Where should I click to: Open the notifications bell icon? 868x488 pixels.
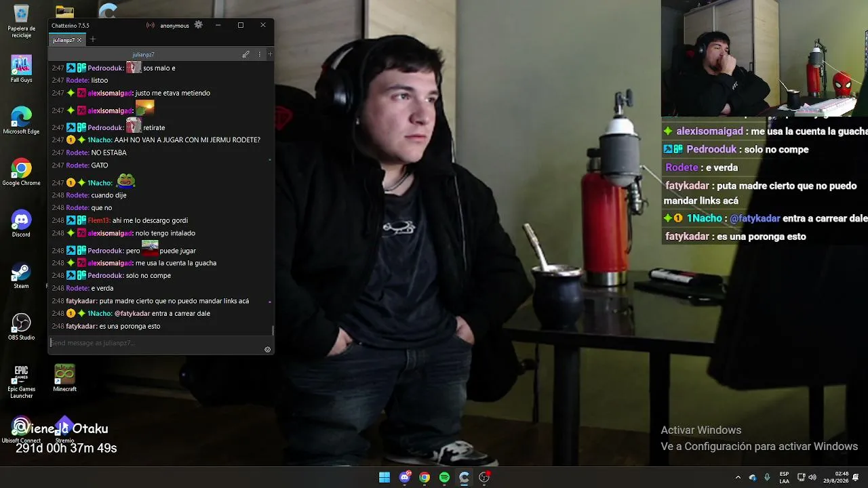point(856,477)
